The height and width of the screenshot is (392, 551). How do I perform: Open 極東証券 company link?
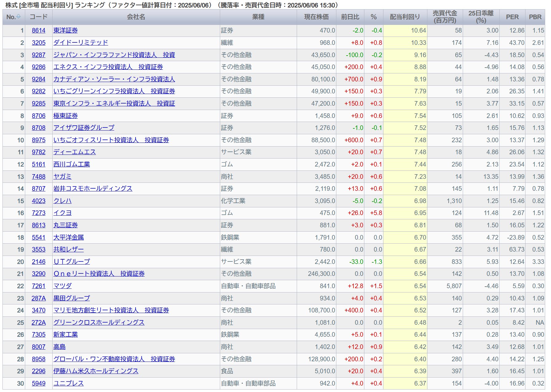tap(65, 116)
